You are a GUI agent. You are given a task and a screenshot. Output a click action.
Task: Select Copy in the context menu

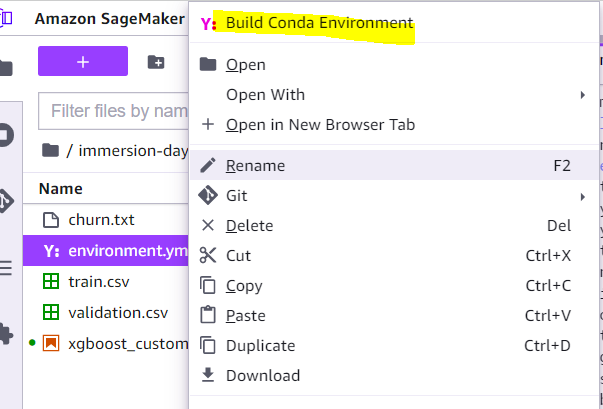394,286
